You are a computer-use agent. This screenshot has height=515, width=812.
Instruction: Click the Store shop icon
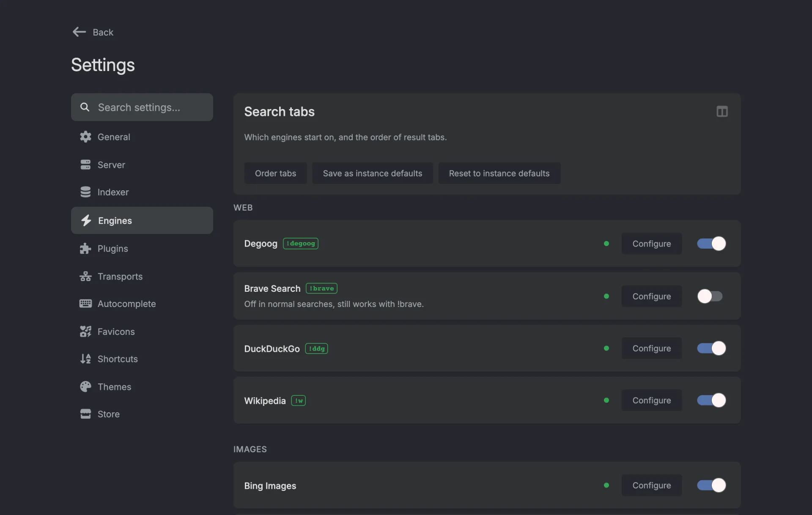pos(85,414)
